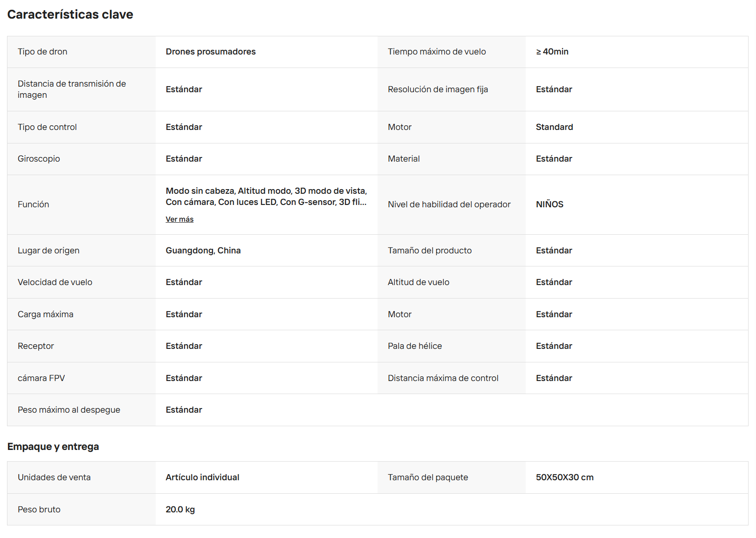
Task: Click the Tiempo máximo de vuelo label
Action: tap(437, 52)
